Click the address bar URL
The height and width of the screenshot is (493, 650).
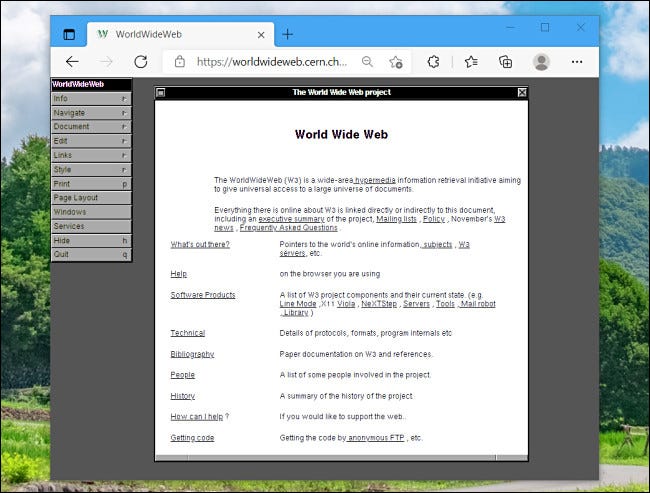pos(272,62)
